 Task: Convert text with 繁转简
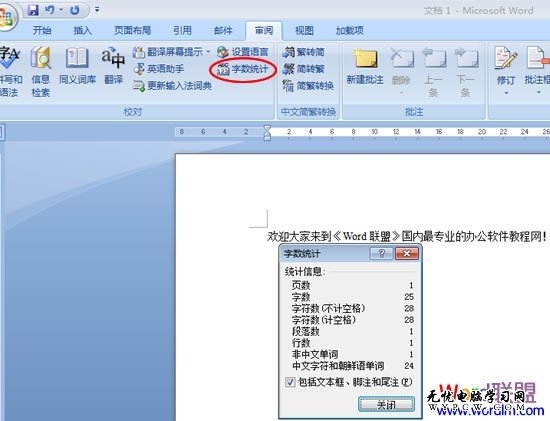coord(304,52)
